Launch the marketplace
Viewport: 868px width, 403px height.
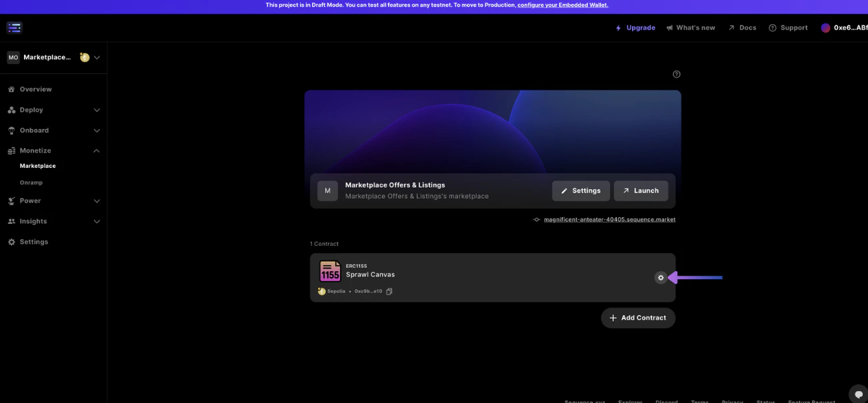(x=641, y=191)
